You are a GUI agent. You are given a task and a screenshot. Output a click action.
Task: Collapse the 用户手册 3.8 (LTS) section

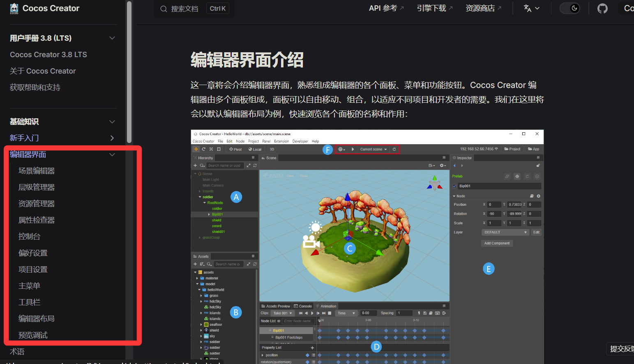pyautogui.click(x=112, y=38)
